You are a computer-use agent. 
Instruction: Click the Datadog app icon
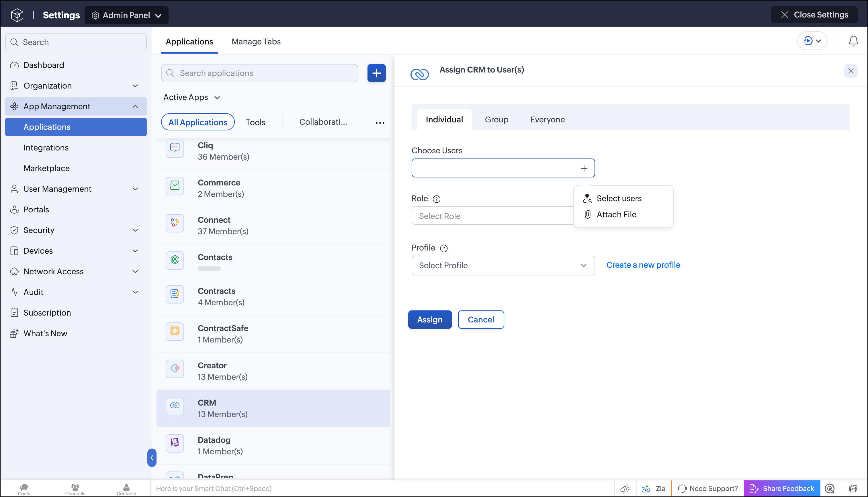[175, 443]
